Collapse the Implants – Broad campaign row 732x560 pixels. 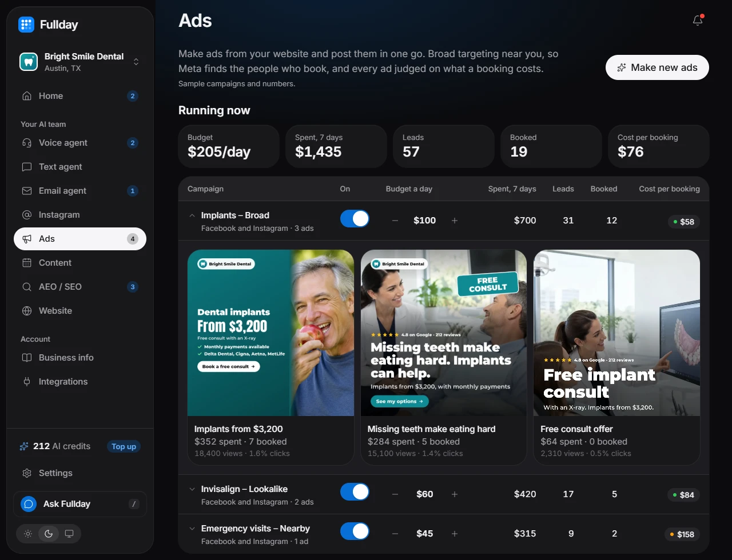tap(192, 215)
